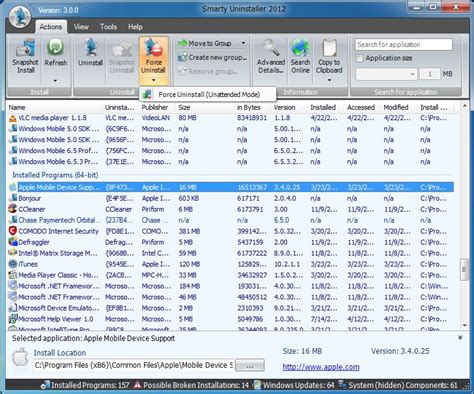Sort by the Publisher column header
Screen dimensions: 474x394
(x=158, y=107)
